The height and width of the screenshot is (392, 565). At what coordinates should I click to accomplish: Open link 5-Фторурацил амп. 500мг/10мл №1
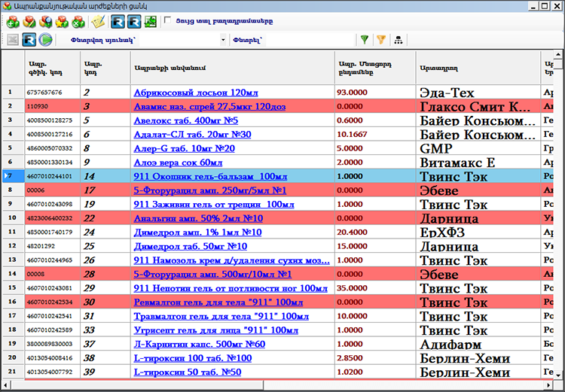click(x=212, y=275)
